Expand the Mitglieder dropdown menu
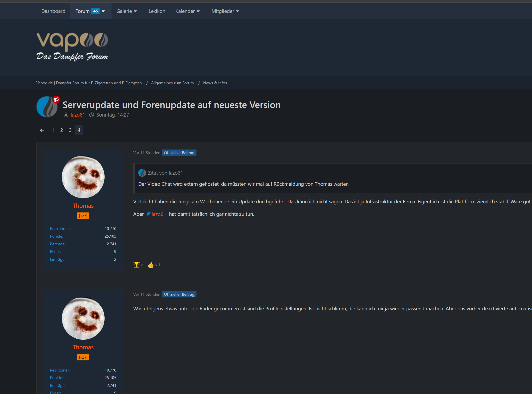 click(x=225, y=11)
